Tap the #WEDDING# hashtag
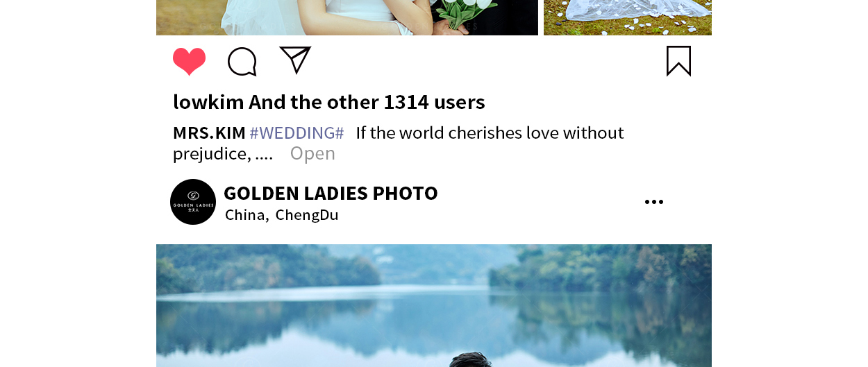Image resolution: width=868 pixels, height=367 pixels. (x=297, y=133)
